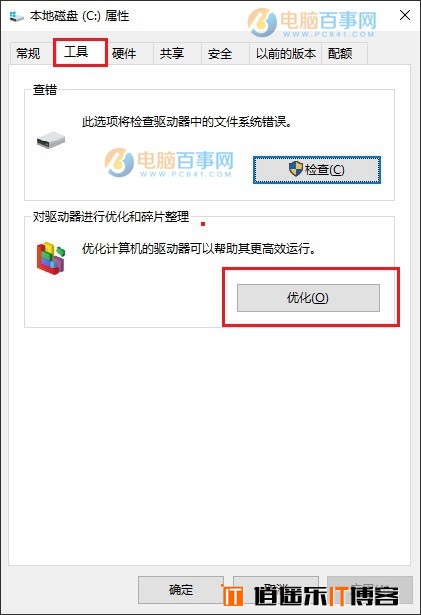Viewport: 421px width, 615px height.
Task: Click the drive icon in the title bar
Action: click(16, 16)
